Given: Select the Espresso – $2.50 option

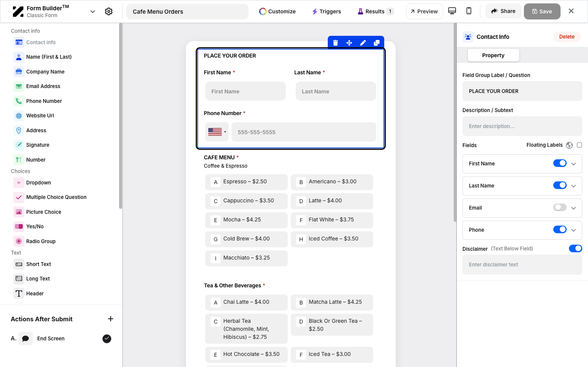Looking at the screenshot, I should pyautogui.click(x=246, y=182).
